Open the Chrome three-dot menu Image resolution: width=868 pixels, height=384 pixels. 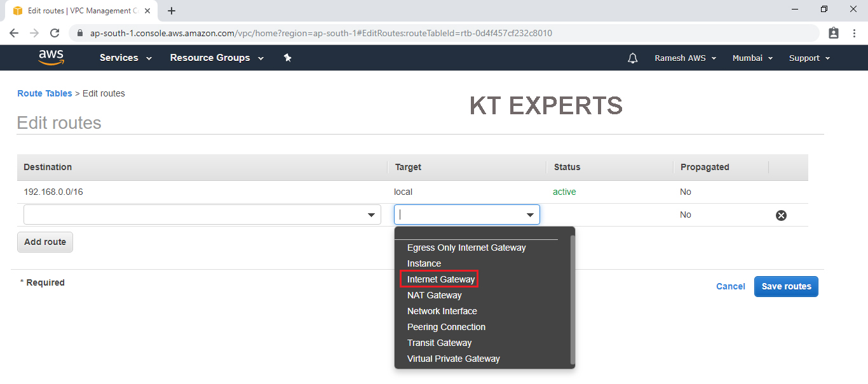pyautogui.click(x=854, y=33)
